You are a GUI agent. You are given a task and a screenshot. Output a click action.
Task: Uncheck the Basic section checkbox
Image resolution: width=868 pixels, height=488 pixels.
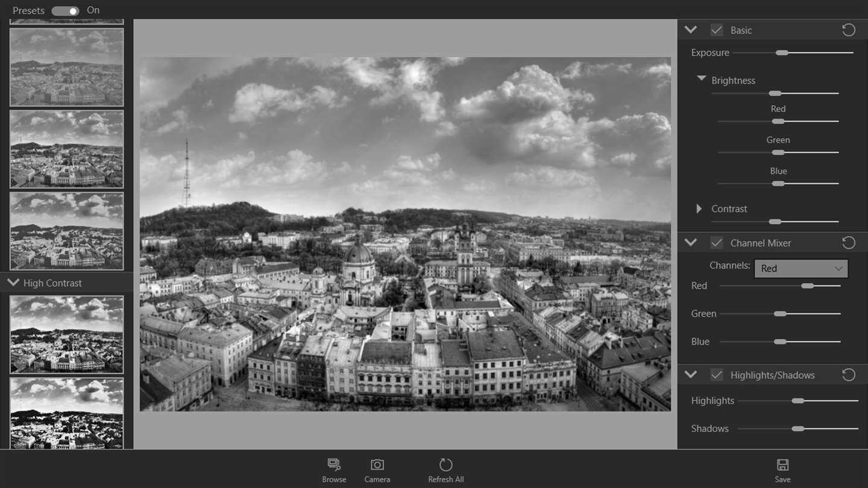(717, 30)
